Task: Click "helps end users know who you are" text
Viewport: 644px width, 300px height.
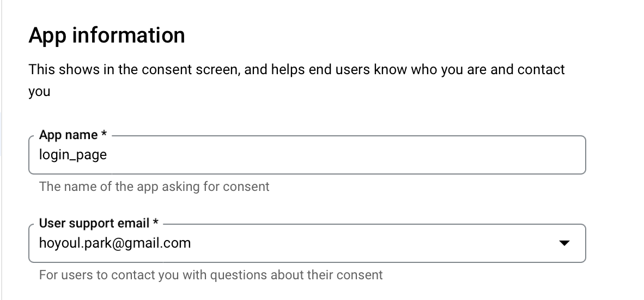Action: pos(333,70)
